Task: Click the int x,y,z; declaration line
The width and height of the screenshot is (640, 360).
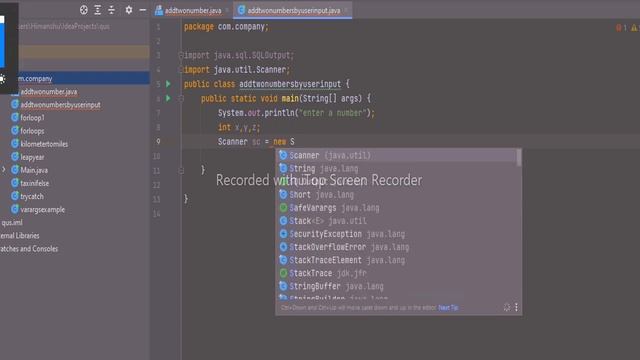Action: coord(239,127)
